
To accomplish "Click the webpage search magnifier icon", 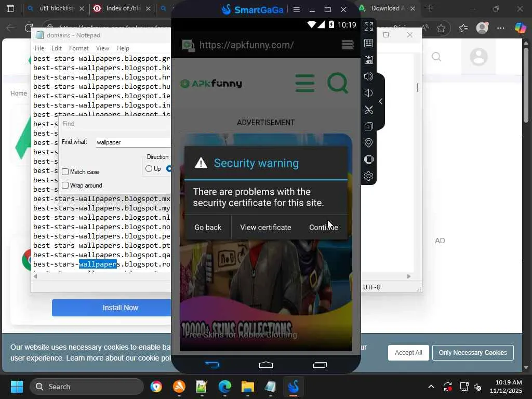I will pyautogui.click(x=436, y=57).
